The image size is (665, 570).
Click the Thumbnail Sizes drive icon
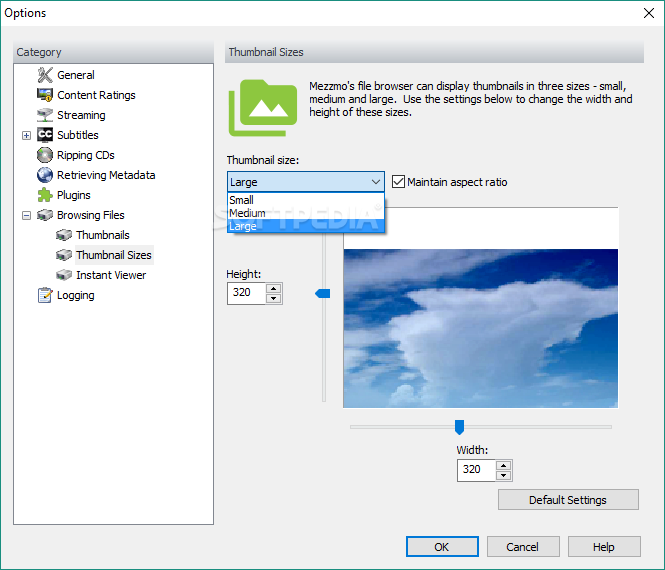[x=64, y=255]
